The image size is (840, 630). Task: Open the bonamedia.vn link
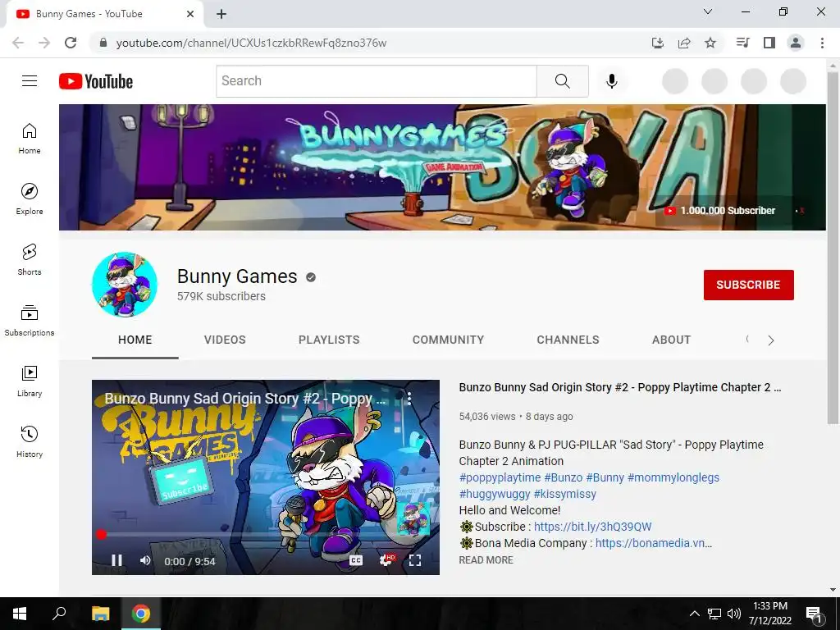654,543
